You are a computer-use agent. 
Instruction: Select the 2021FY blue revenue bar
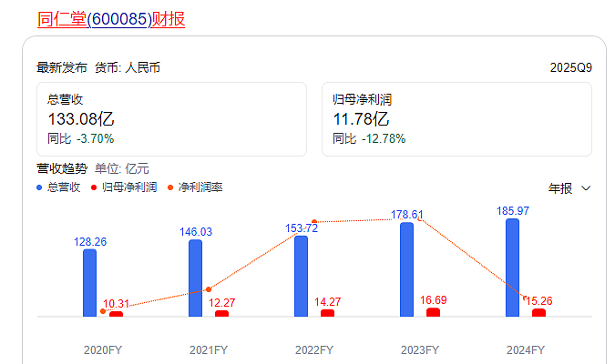[x=195, y=278]
